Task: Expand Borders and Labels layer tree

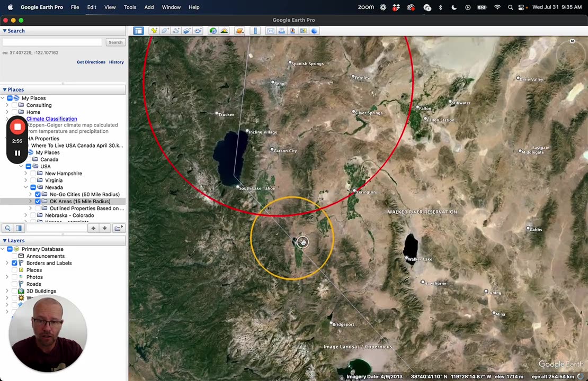Action: pyautogui.click(x=7, y=263)
